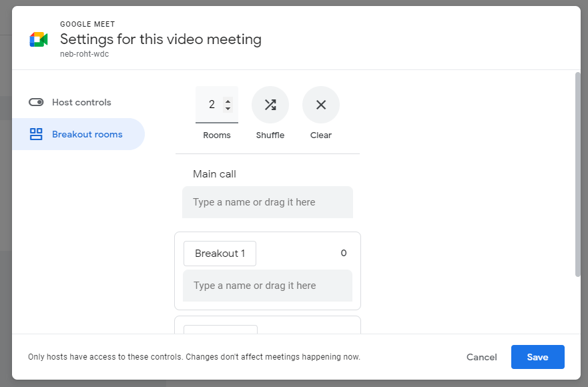
Task: Click the Google Meet logo
Action: point(38,39)
